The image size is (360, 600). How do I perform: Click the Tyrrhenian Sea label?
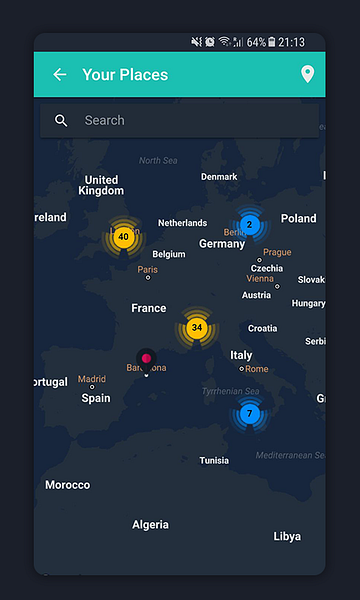[x=230, y=391]
